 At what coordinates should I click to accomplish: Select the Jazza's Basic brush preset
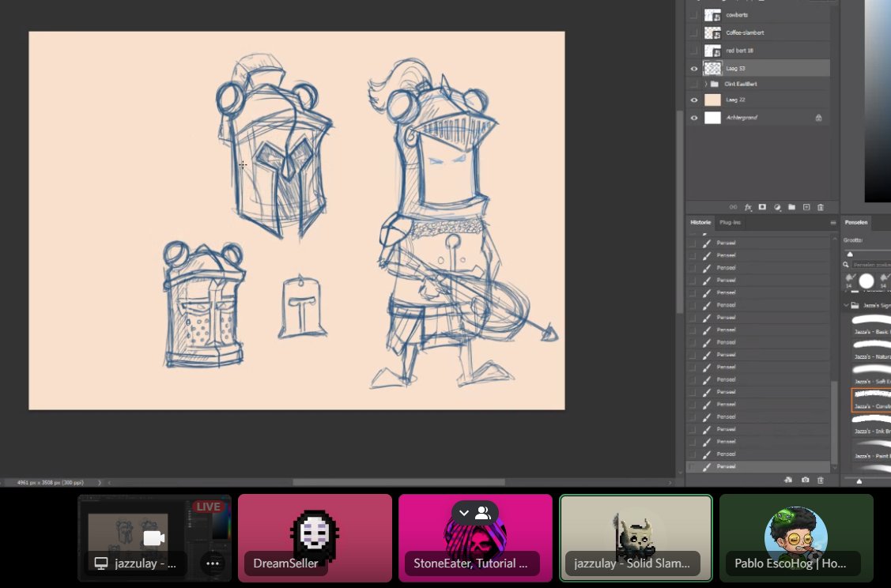point(870,325)
